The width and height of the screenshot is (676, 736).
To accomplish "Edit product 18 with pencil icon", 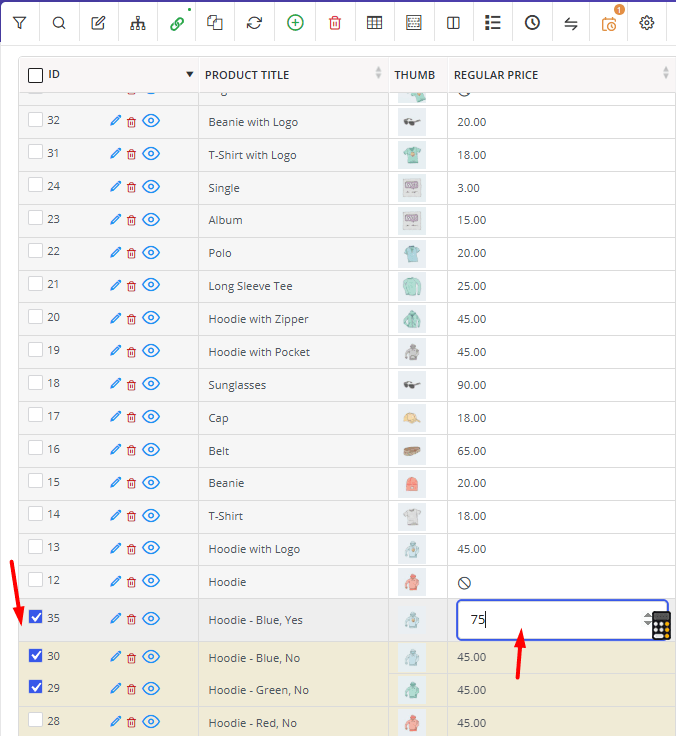I will (115, 383).
